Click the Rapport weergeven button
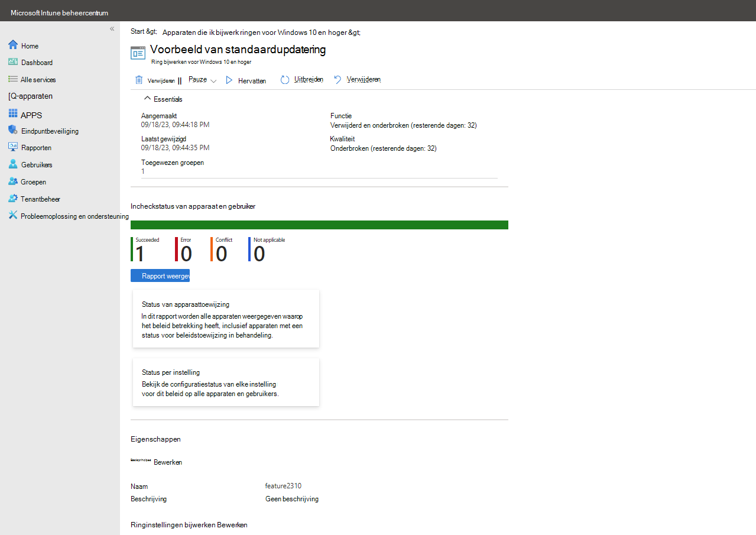This screenshot has width=756, height=535. click(x=160, y=276)
